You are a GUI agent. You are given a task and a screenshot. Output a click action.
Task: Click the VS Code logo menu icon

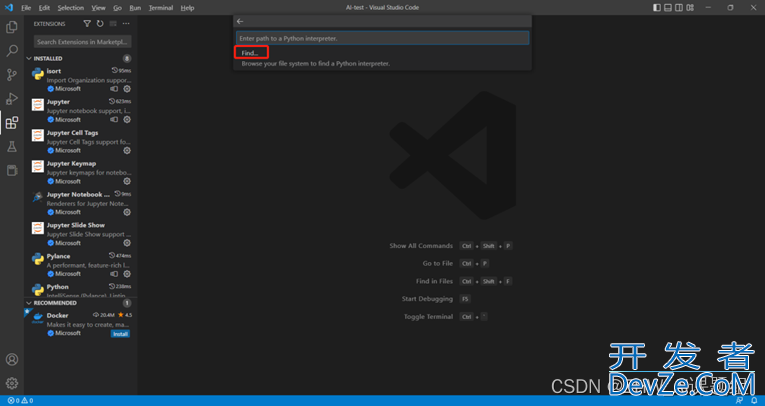point(9,7)
